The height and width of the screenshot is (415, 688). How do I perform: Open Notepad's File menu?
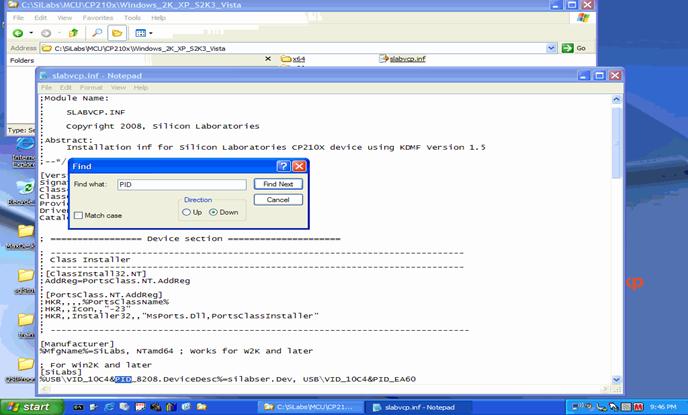[x=46, y=88]
